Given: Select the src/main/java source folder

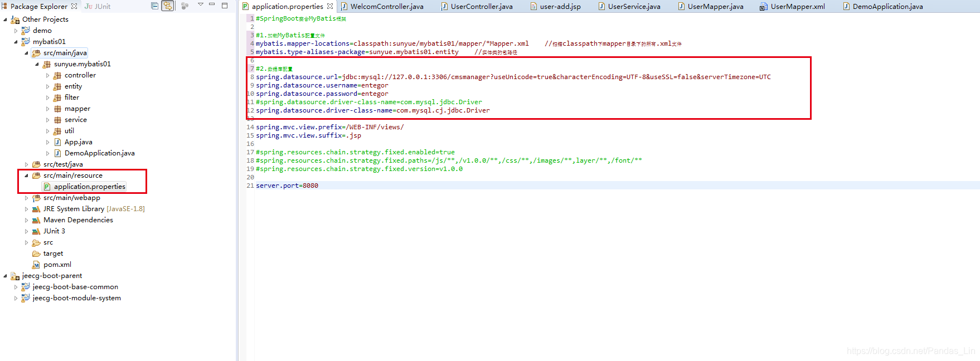Looking at the screenshot, I should click(65, 53).
